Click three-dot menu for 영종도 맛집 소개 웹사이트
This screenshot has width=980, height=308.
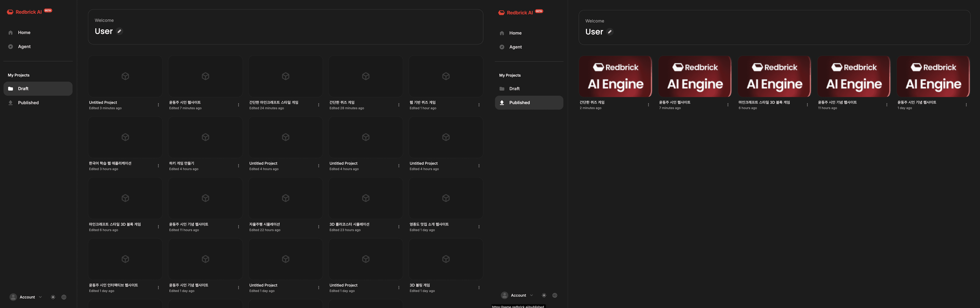point(479,227)
